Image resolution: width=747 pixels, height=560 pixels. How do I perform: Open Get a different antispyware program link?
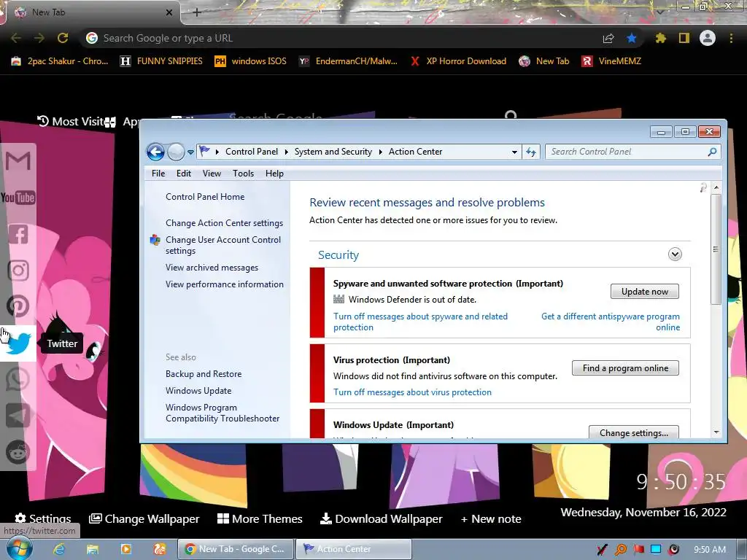[x=611, y=322]
